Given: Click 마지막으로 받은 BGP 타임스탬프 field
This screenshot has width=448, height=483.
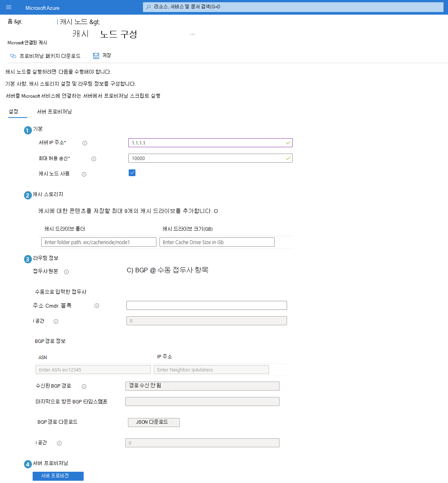Looking at the screenshot, I should [202, 401].
